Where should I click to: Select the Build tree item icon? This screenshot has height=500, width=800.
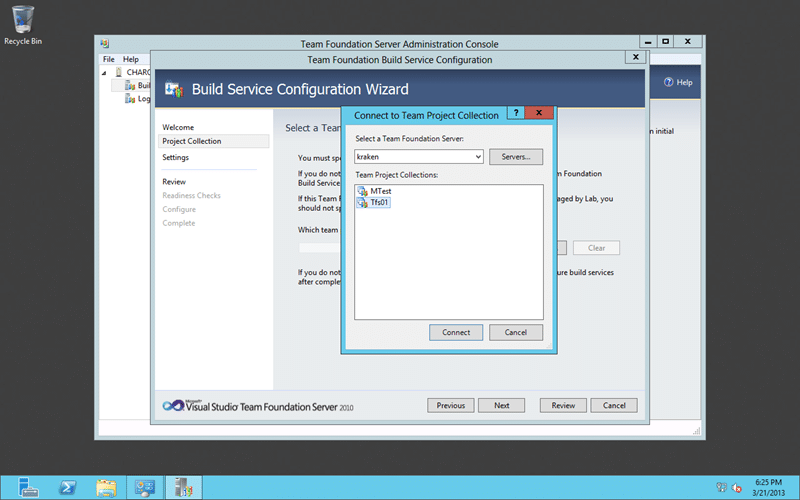130,85
